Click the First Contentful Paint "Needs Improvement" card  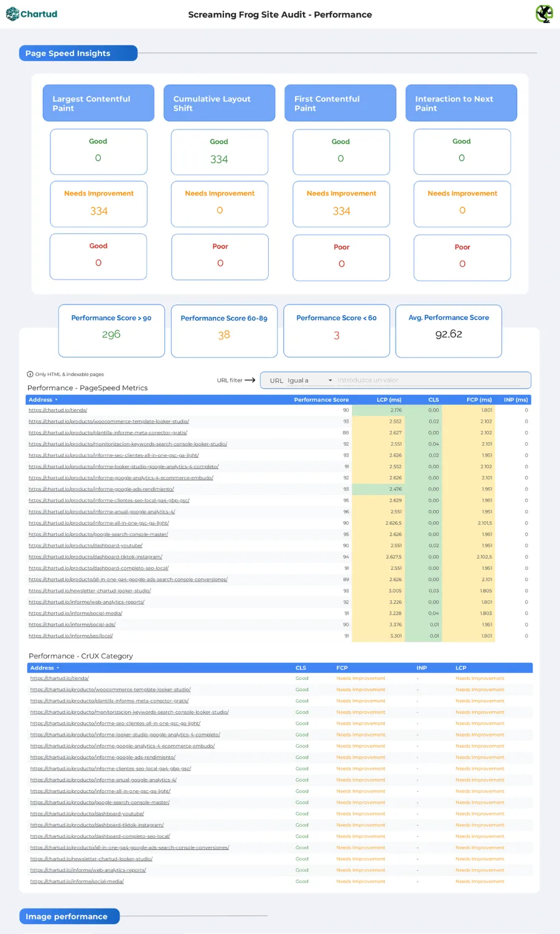(x=341, y=204)
